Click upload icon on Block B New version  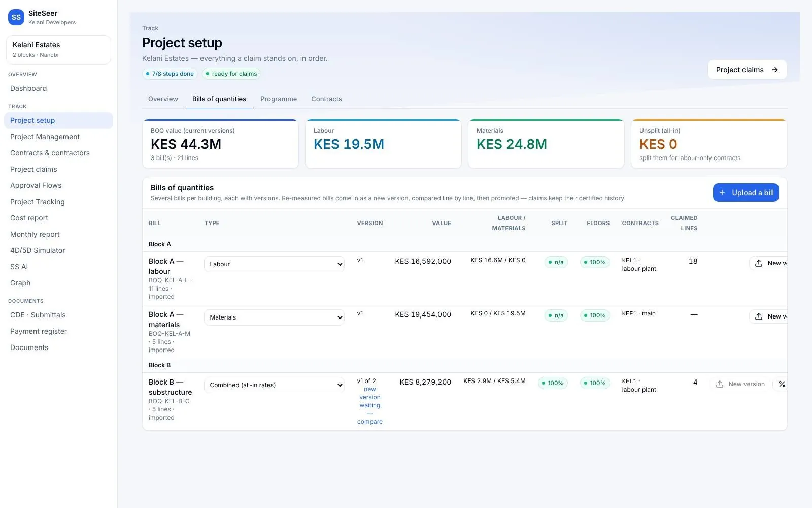pyautogui.click(x=720, y=384)
